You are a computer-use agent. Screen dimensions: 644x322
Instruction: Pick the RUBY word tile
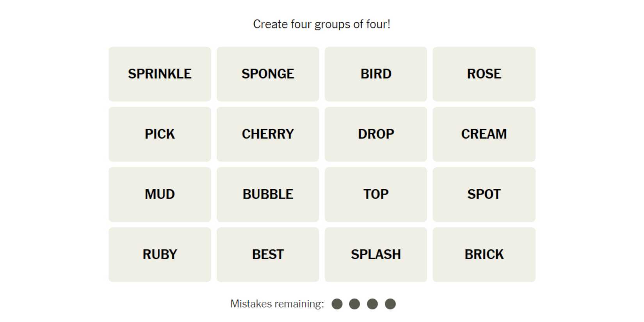coord(160,254)
